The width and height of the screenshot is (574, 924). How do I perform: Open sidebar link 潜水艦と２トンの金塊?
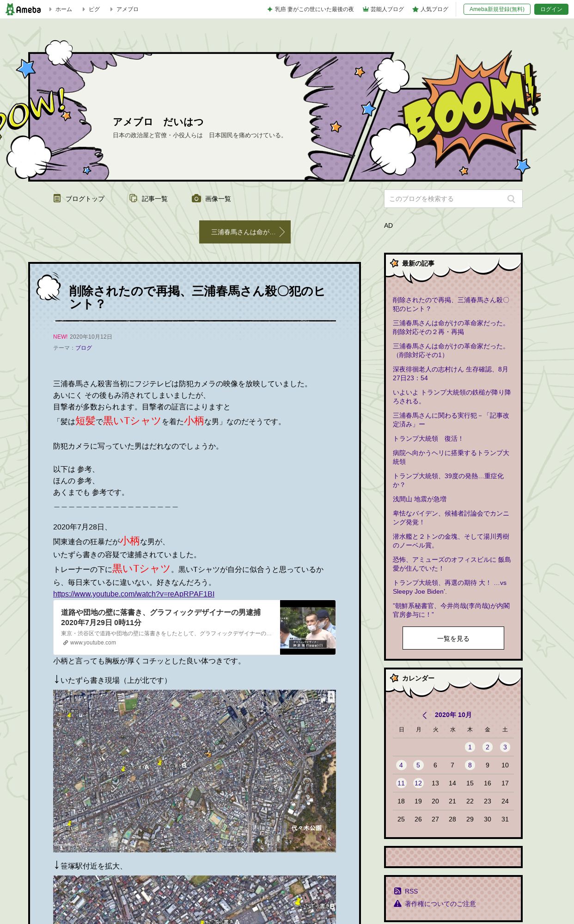451,541
